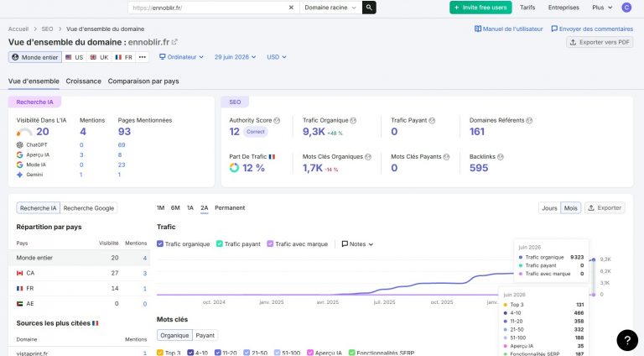The height and width of the screenshot is (356, 644).
Task: Toggle Trafic organique checkbox
Action: (x=160, y=243)
